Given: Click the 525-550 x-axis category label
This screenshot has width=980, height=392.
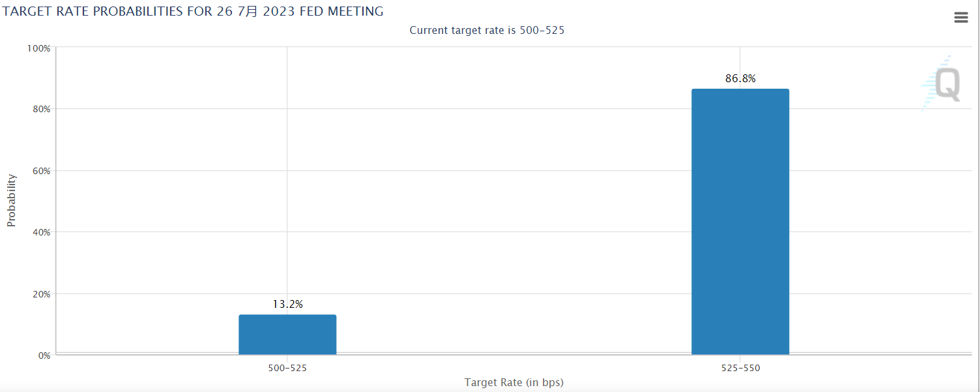Looking at the screenshot, I should coord(740,368).
